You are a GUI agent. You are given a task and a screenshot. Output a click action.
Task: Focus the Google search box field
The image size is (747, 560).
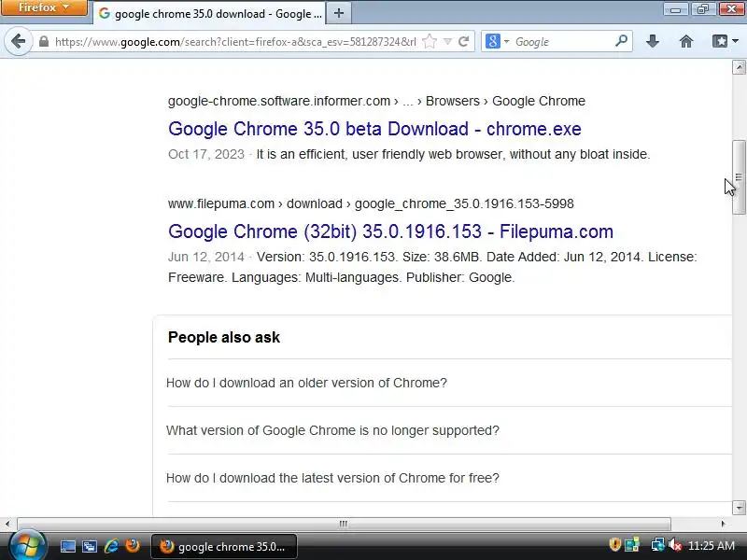562,42
